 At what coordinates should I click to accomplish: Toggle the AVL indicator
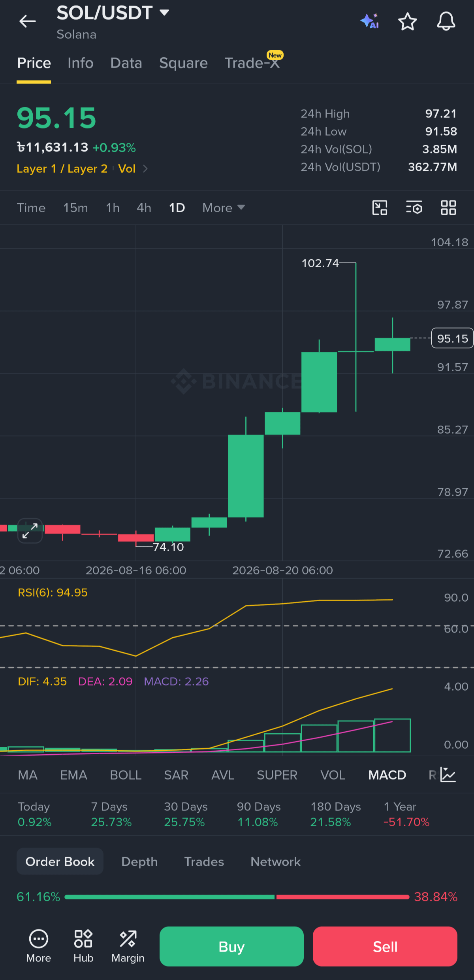[x=223, y=775]
